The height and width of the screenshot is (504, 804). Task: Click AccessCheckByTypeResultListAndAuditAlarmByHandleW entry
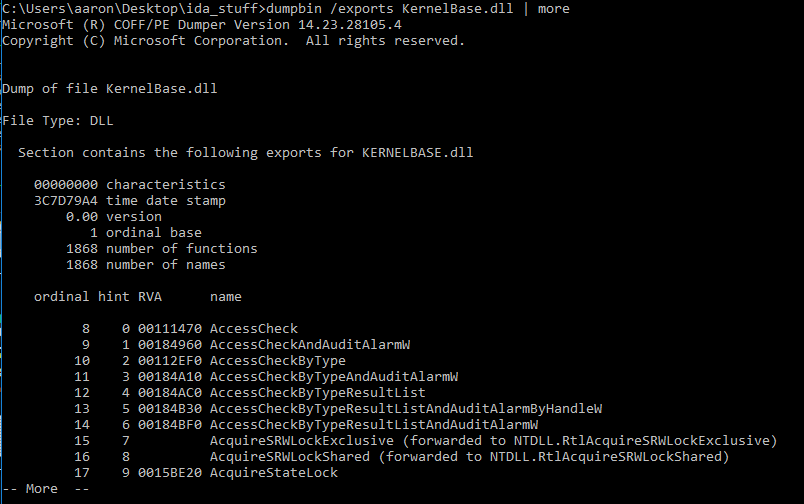pyautogui.click(x=406, y=409)
